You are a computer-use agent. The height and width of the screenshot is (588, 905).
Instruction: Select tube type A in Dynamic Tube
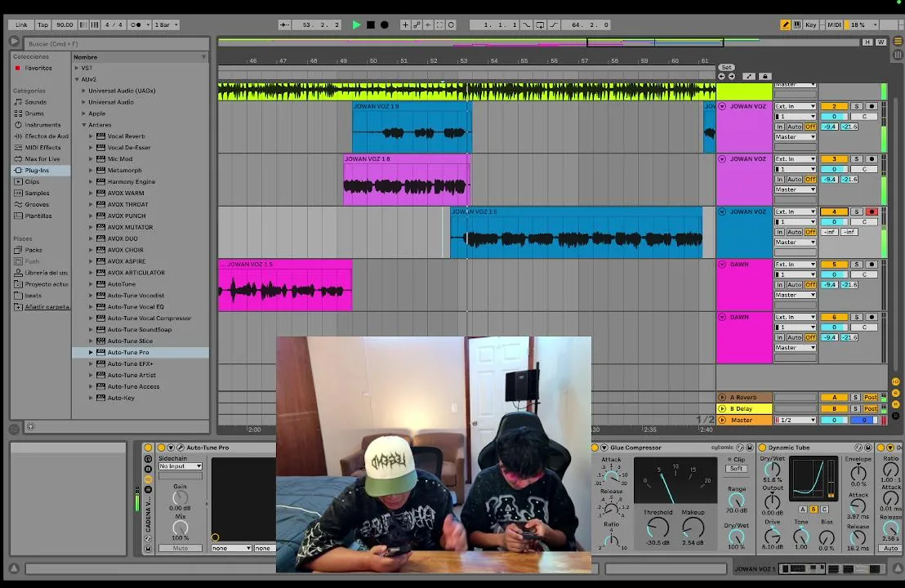click(x=803, y=509)
